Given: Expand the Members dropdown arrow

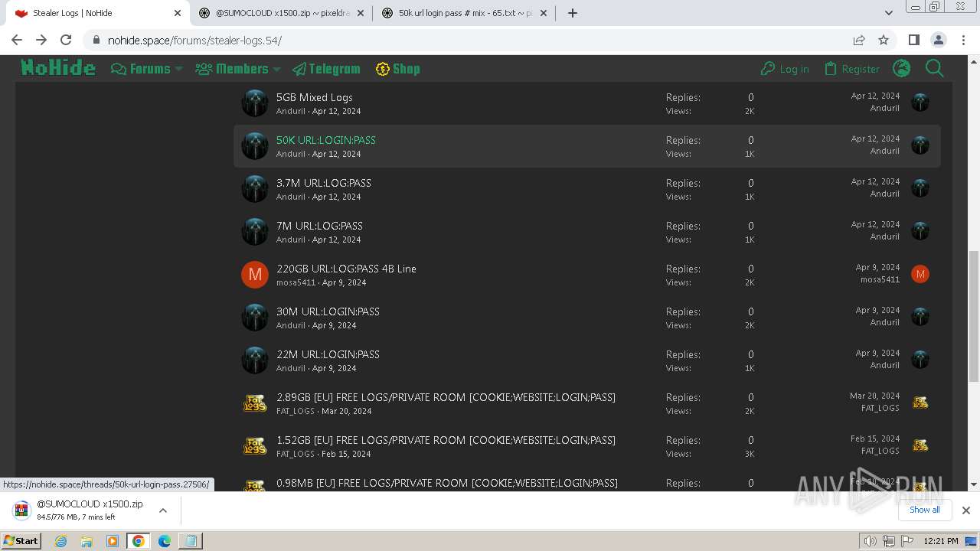Looking at the screenshot, I should (277, 69).
